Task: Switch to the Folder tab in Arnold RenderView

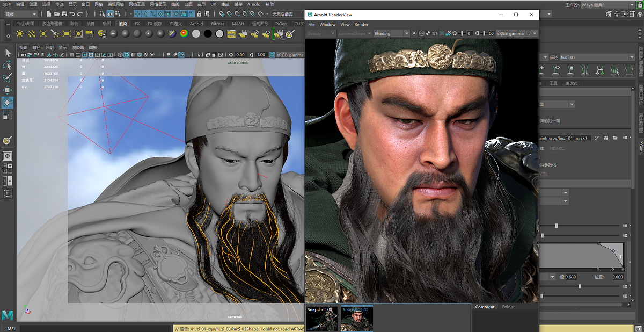Action: tap(508, 307)
